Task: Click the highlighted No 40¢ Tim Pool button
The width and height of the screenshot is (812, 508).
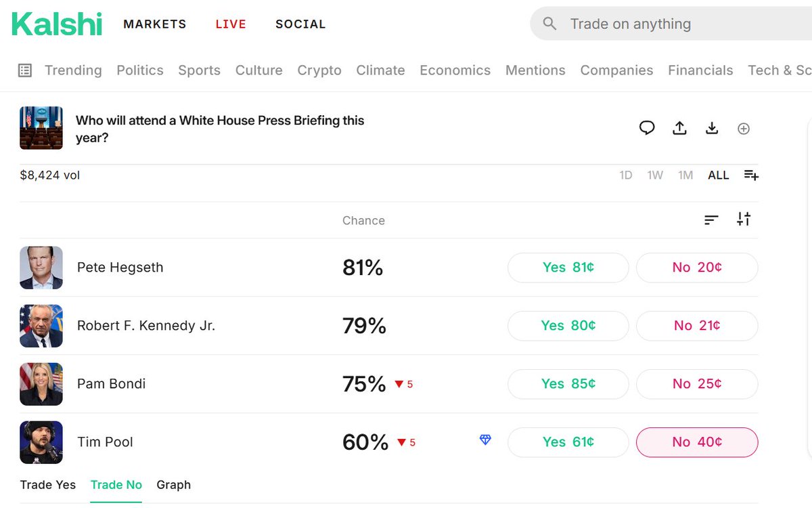Action: (x=697, y=442)
